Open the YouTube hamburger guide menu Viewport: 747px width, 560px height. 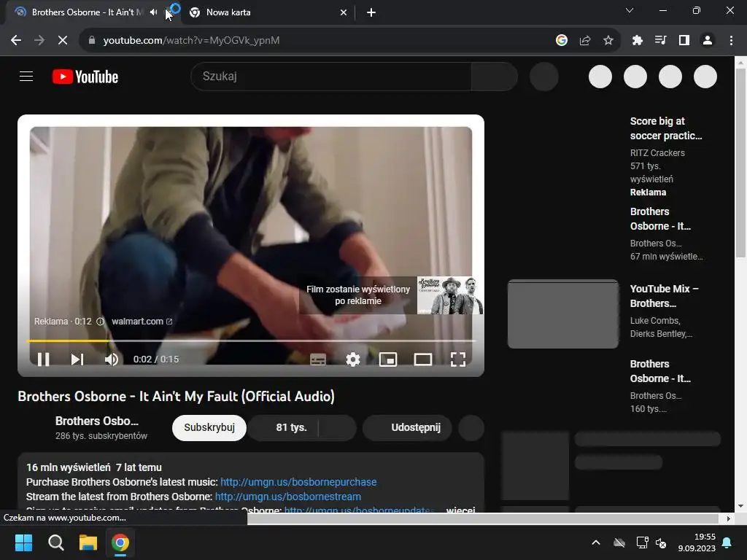pyautogui.click(x=26, y=76)
